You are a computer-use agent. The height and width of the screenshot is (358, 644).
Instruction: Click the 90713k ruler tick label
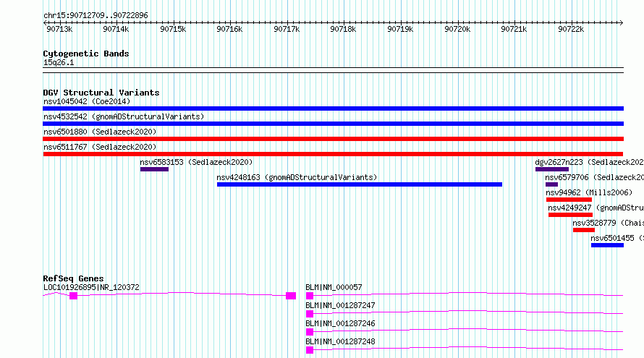[x=59, y=29]
